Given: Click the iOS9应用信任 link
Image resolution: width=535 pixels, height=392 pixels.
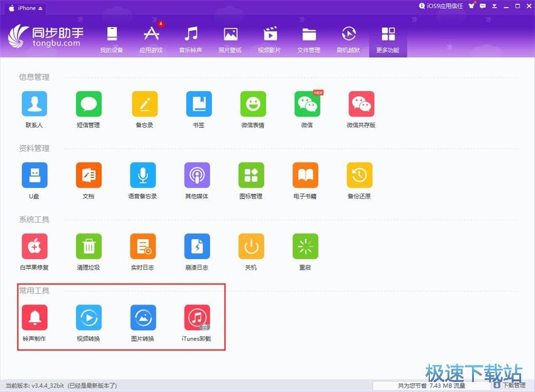Looking at the screenshot, I should [441, 6].
